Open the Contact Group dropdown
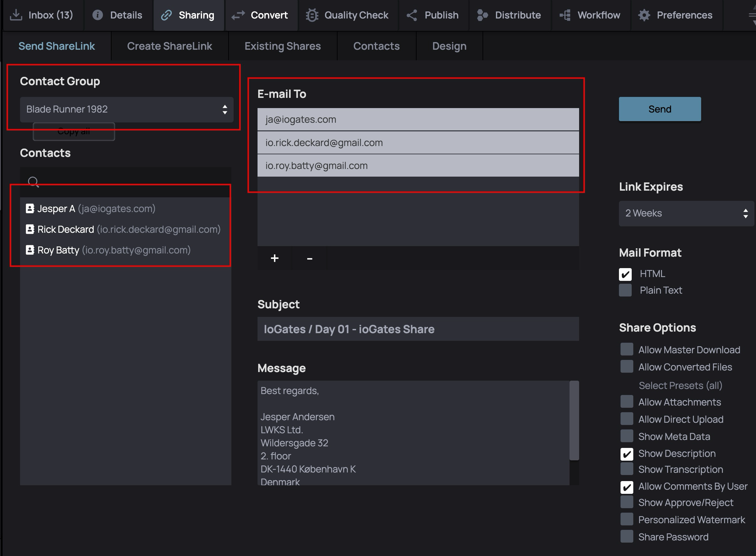This screenshot has width=756, height=556. [127, 109]
